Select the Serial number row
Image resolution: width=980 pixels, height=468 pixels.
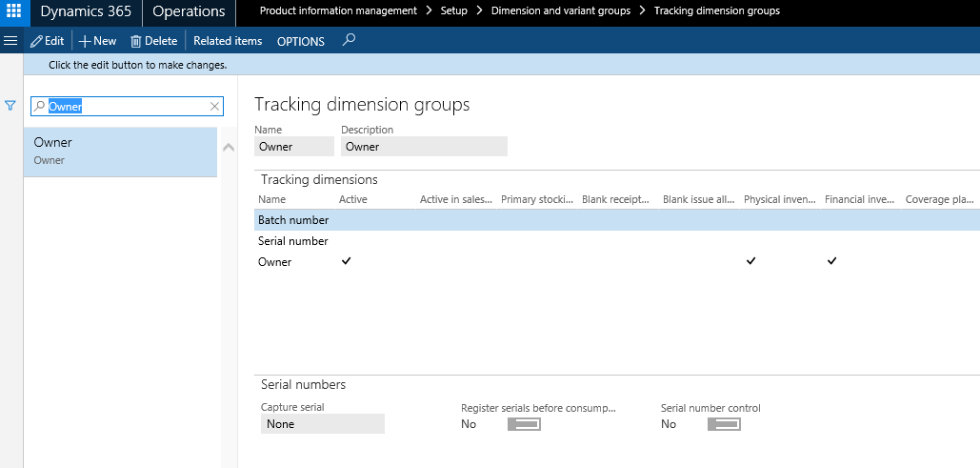click(293, 241)
